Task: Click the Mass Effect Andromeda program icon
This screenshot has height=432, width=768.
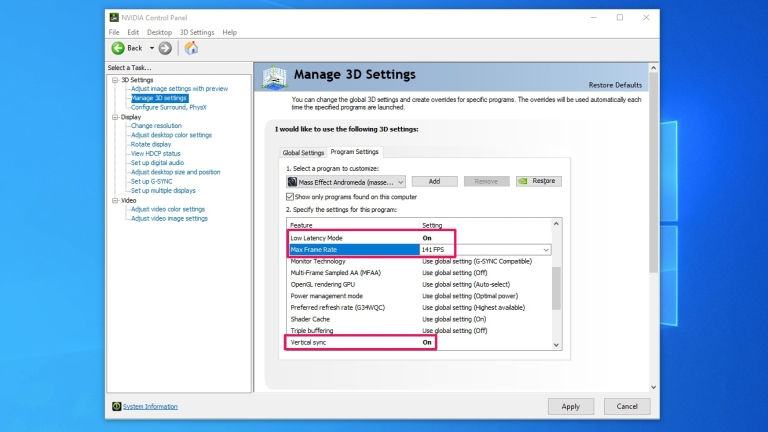Action: coord(292,182)
